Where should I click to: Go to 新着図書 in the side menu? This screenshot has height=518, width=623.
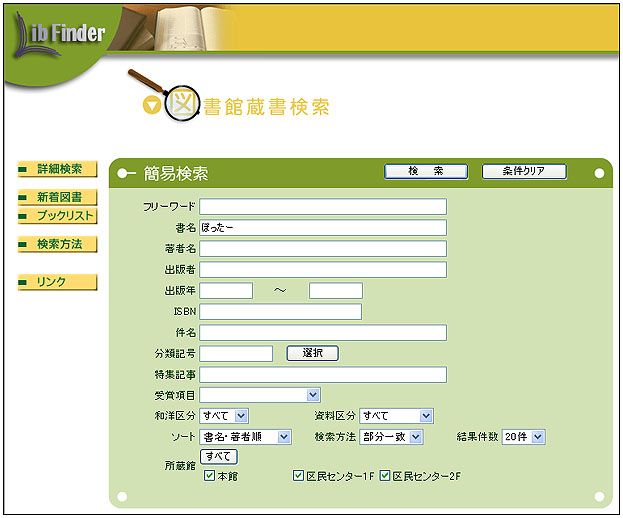click(59, 197)
